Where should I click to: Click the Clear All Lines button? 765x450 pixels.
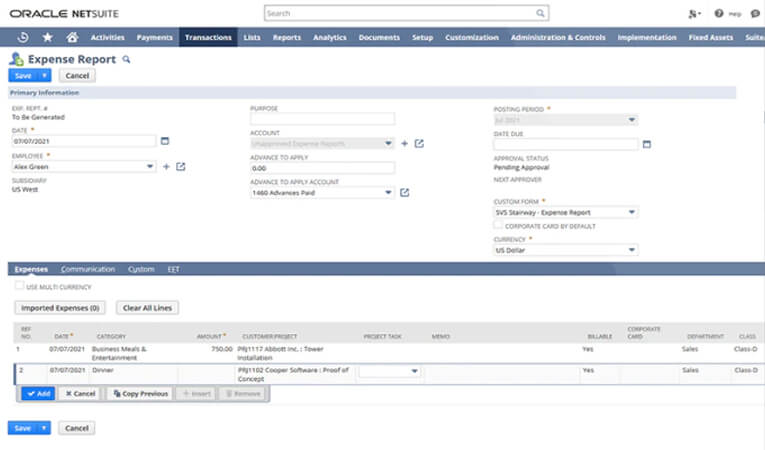tap(147, 308)
